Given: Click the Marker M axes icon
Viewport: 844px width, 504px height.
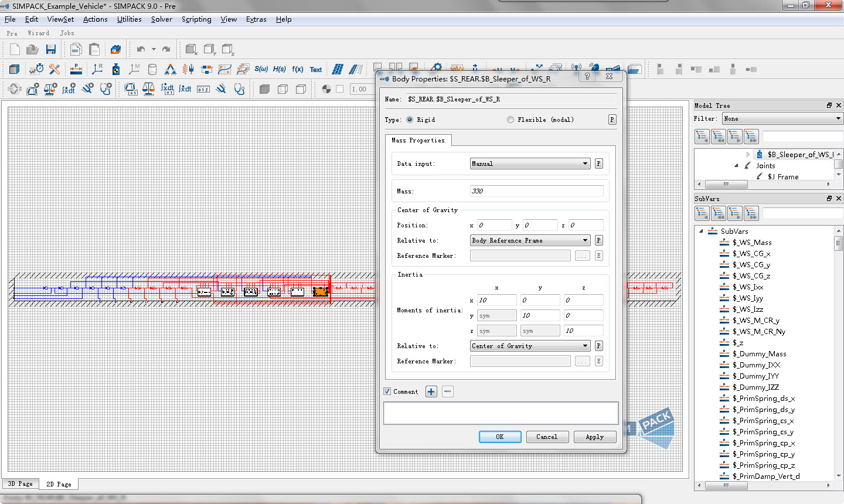Looking at the screenshot, I should pyautogui.click(x=134, y=69).
